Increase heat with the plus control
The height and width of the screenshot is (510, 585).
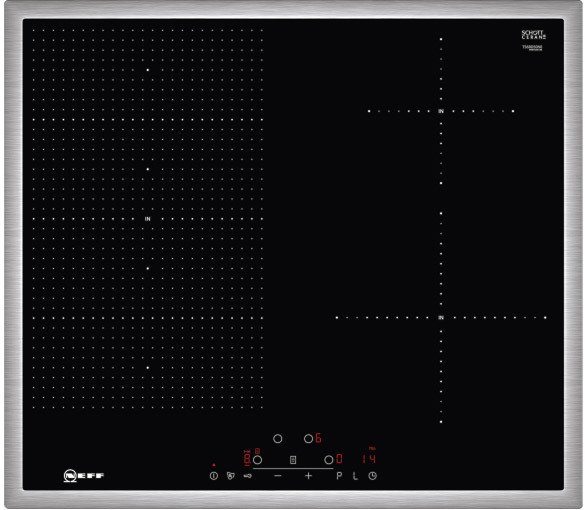click(308, 476)
